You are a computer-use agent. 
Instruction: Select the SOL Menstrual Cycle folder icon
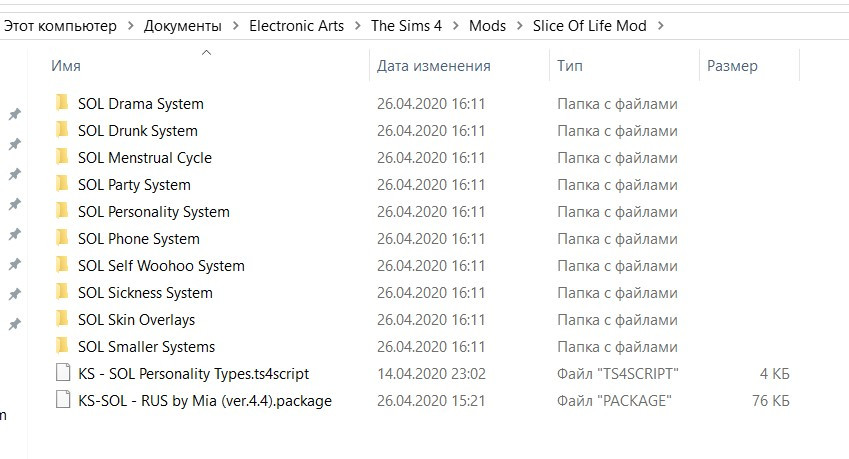tap(62, 156)
